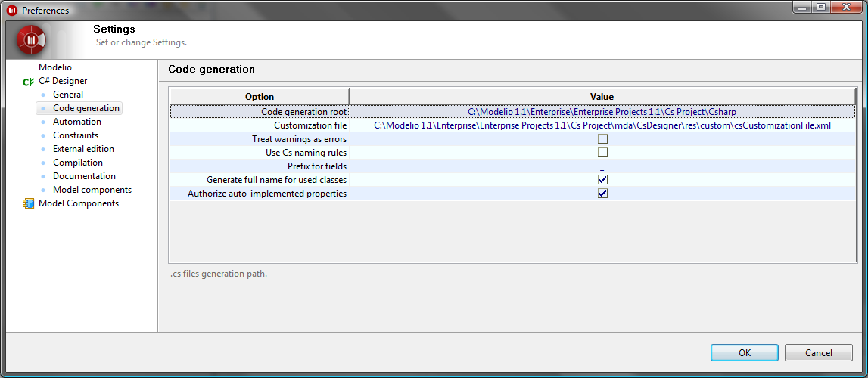Select the top-level Model Components node
The width and height of the screenshot is (868, 378).
click(x=79, y=203)
